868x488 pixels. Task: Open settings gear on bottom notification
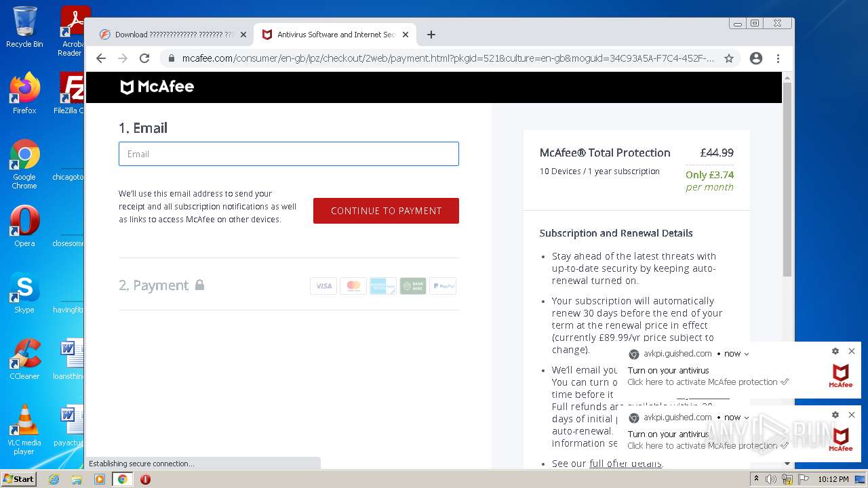tap(835, 415)
